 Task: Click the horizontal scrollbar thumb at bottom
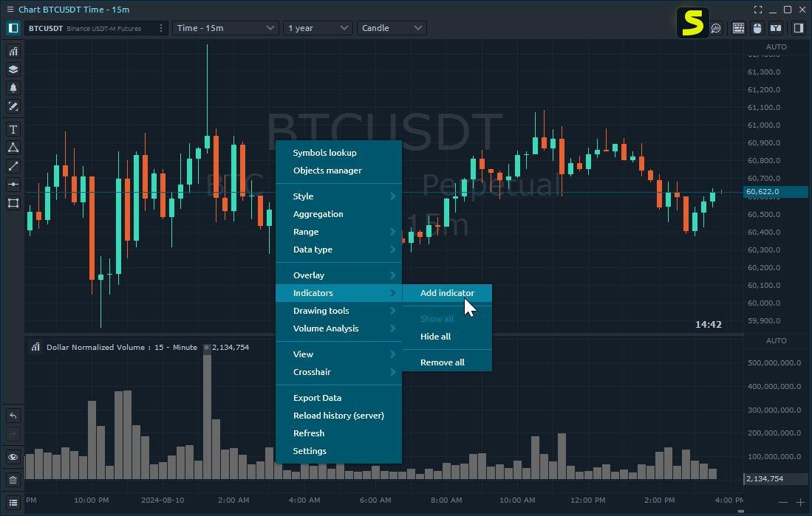(x=740, y=512)
